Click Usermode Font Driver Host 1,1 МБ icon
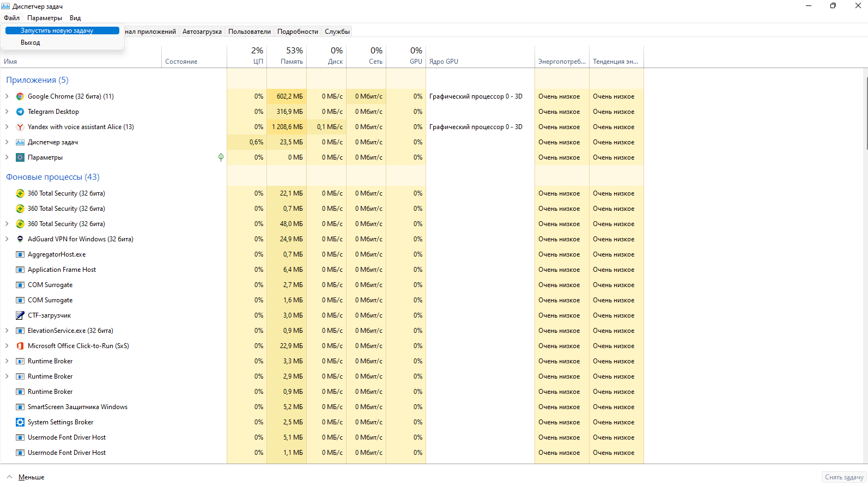The height and width of the screenshot is (487, 868). 20,453
